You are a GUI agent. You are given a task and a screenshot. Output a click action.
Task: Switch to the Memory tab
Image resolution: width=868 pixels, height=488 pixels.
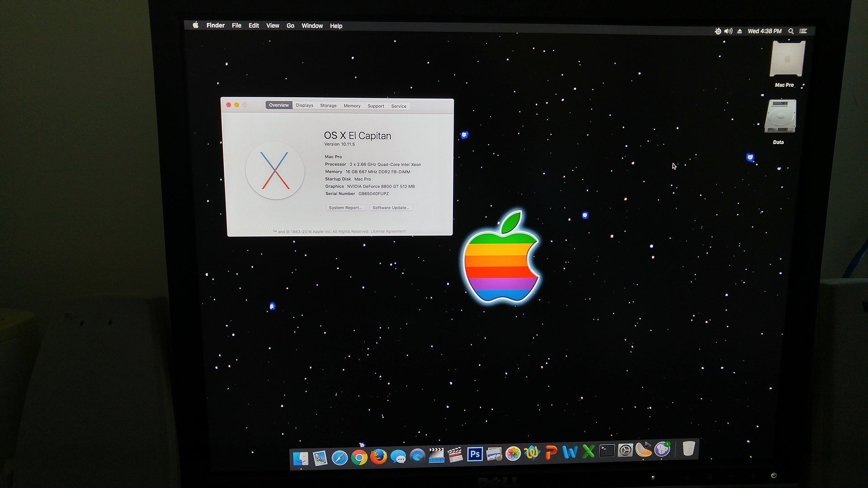(352, 106)
